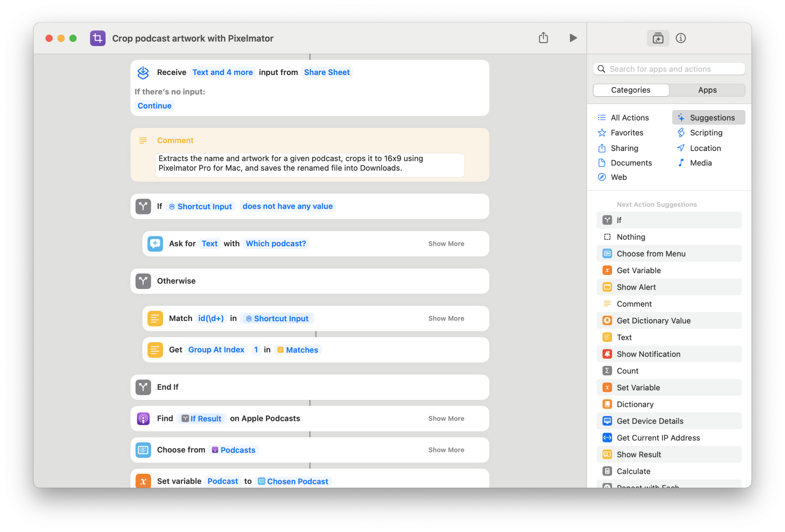
Task: Run the shortcut using the play icon
Action: click(x=573, y=38)
